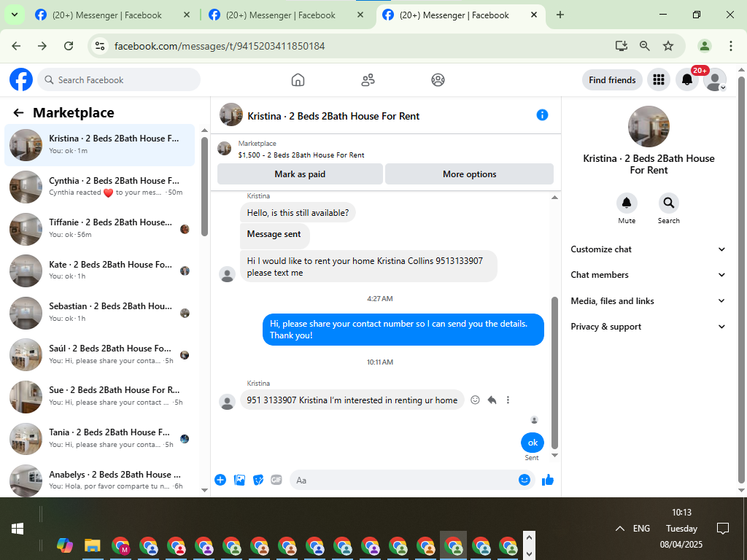Open Sebastian conversation in list
This screenshot has width=747, height=560.
coord(99,312)
